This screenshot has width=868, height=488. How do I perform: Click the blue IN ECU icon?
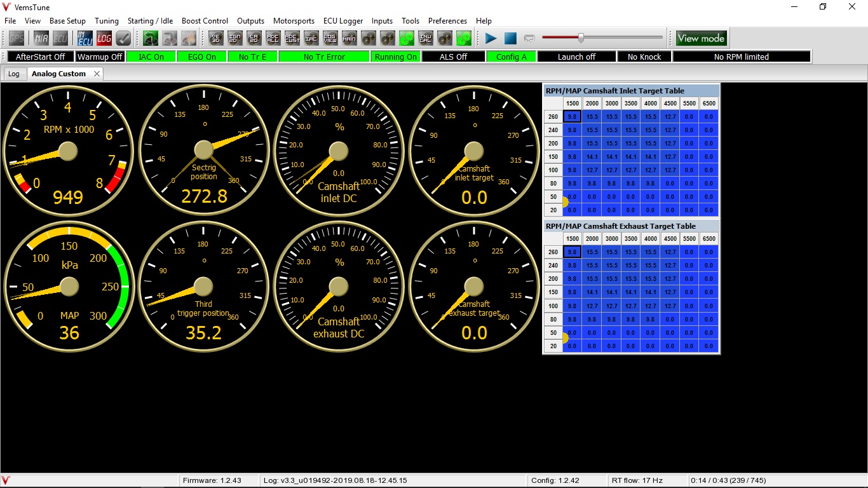(85, 38)
